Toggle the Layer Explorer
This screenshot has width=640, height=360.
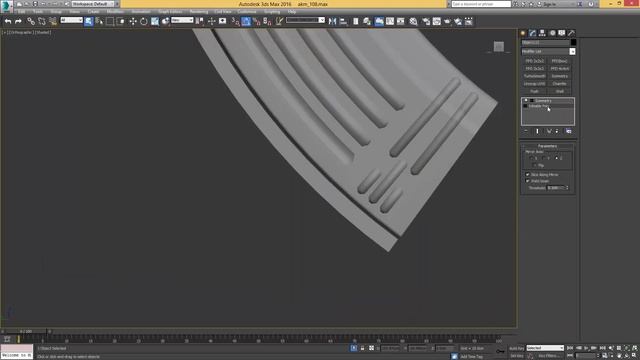(367, 21)
